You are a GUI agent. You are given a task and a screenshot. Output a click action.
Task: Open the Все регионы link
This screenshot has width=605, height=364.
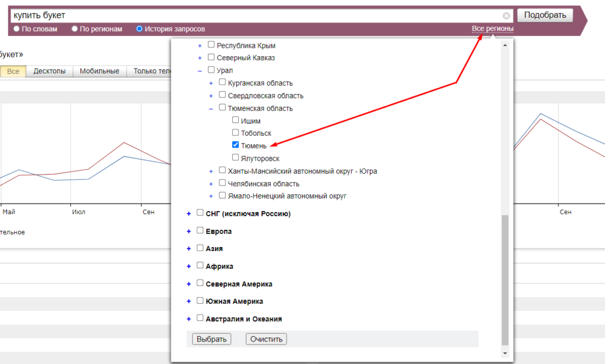point(492,29)
